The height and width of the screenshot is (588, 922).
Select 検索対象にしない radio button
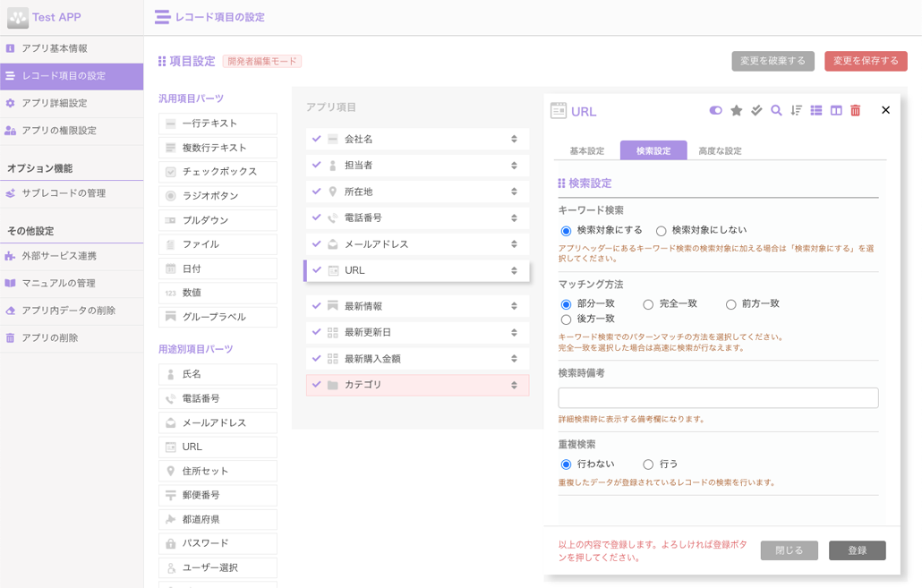[x=661, y=231]
